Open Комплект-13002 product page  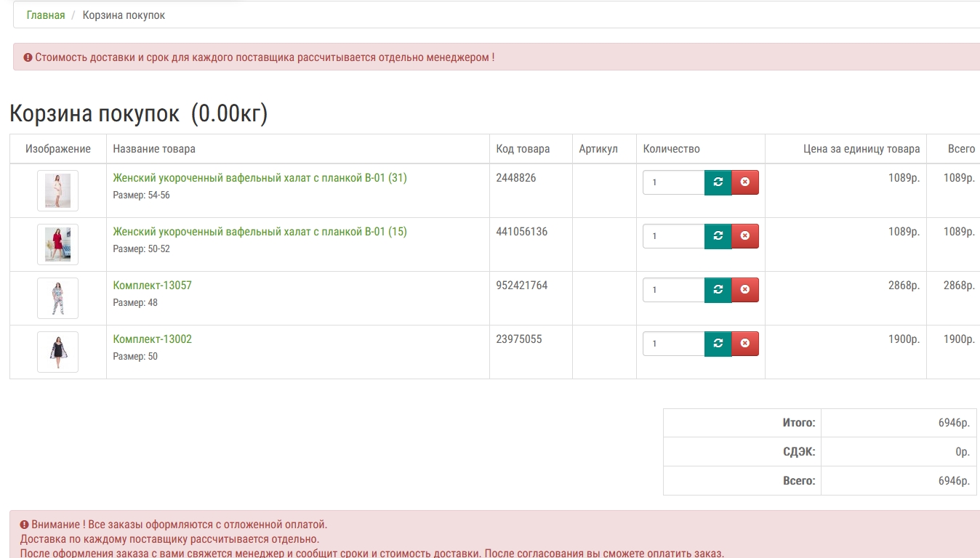pyautogui.click(x=152, y=339)
